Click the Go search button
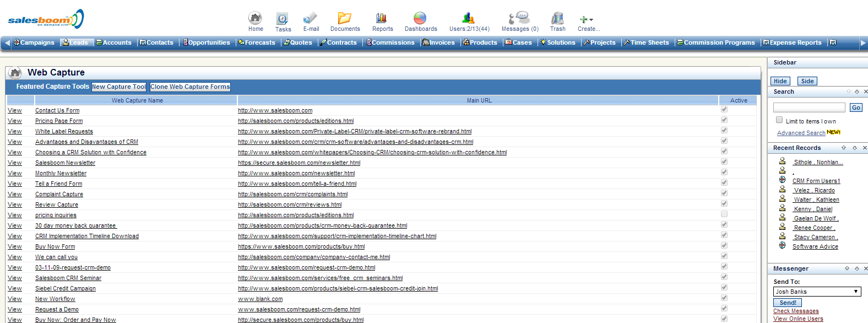The width and height of the screenshot is (868, 323). tap(856, 107)
